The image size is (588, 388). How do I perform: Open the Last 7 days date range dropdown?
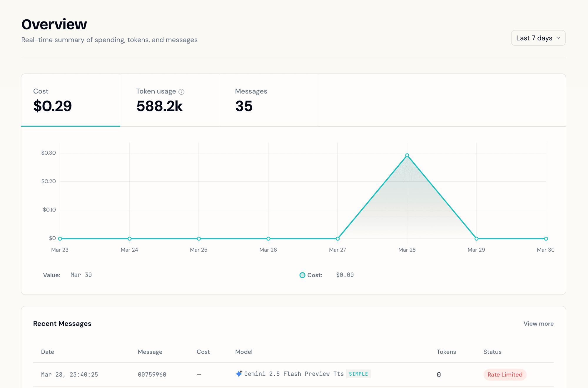538,38
